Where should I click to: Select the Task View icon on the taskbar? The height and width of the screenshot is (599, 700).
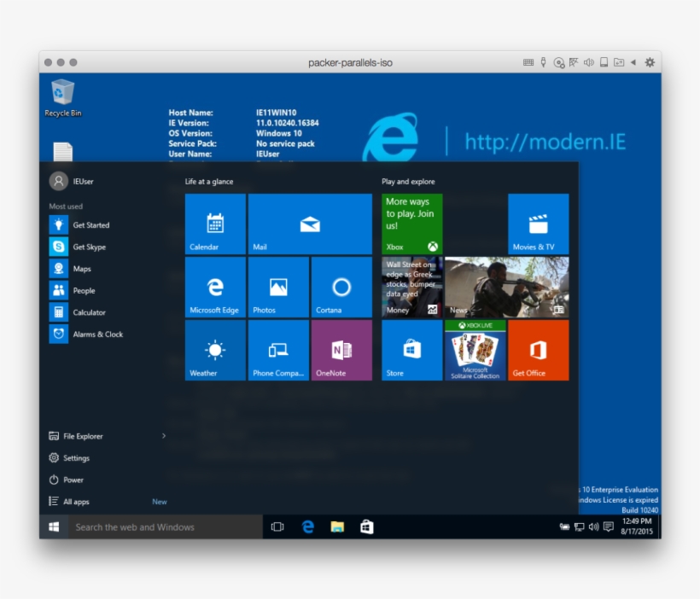277,526
